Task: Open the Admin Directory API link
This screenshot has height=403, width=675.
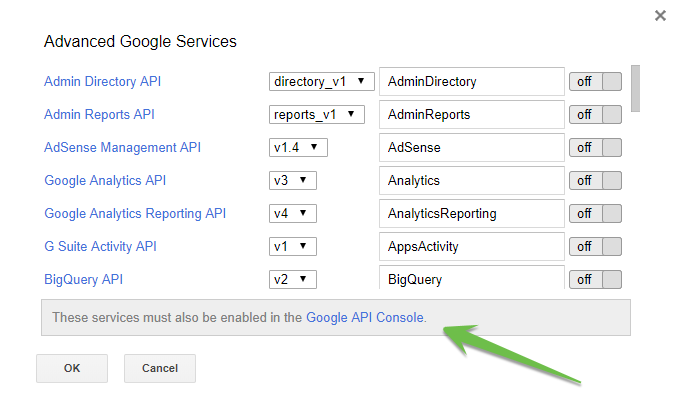Action: pos(102,81)
